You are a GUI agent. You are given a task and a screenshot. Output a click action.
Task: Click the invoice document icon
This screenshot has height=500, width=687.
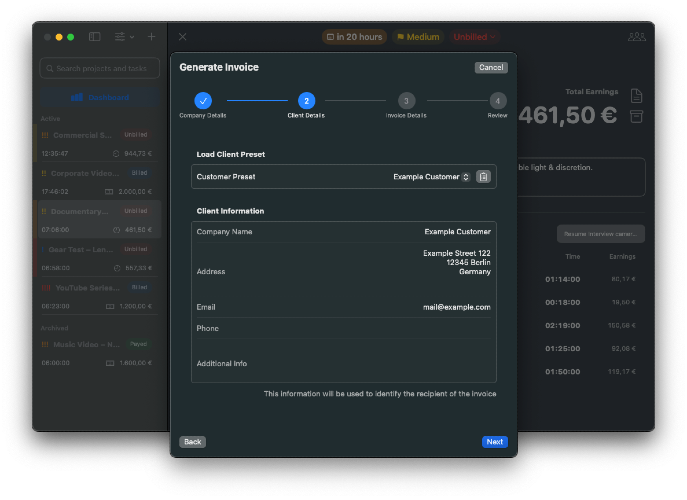[x=636, y=96]
